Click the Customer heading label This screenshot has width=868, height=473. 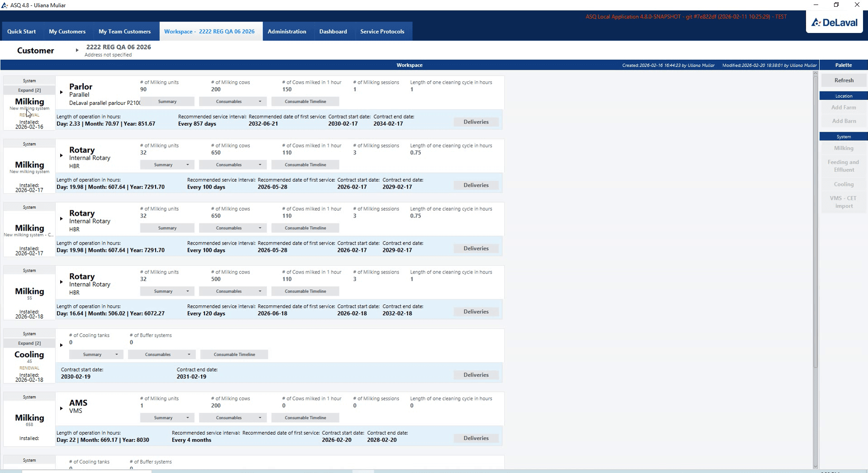point(36,51)
